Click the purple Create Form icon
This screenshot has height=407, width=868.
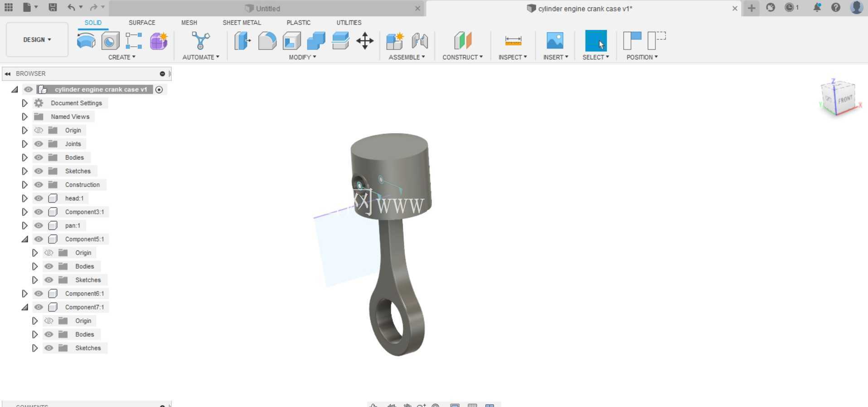click(159, 41)
